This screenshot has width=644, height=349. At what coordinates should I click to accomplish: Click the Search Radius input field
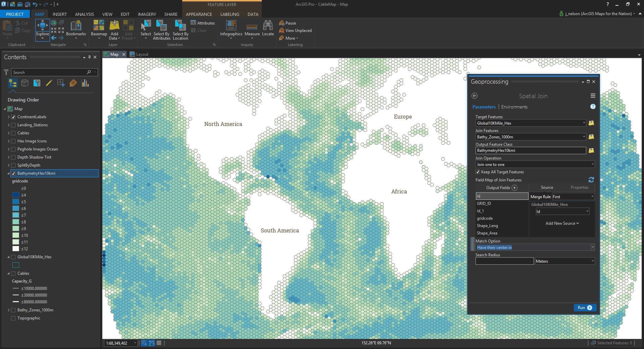click(x=504, y=261)
